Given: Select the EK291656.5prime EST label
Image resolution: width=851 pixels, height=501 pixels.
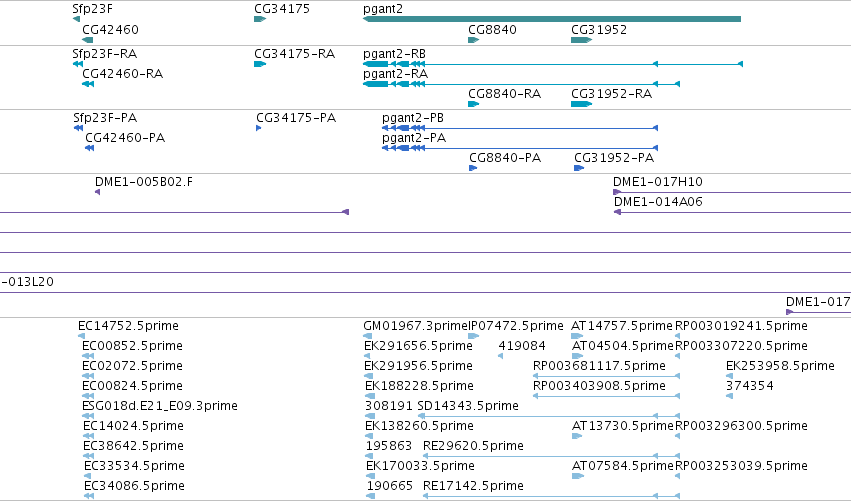Looking at the screenshot, I should coord(418,346).
